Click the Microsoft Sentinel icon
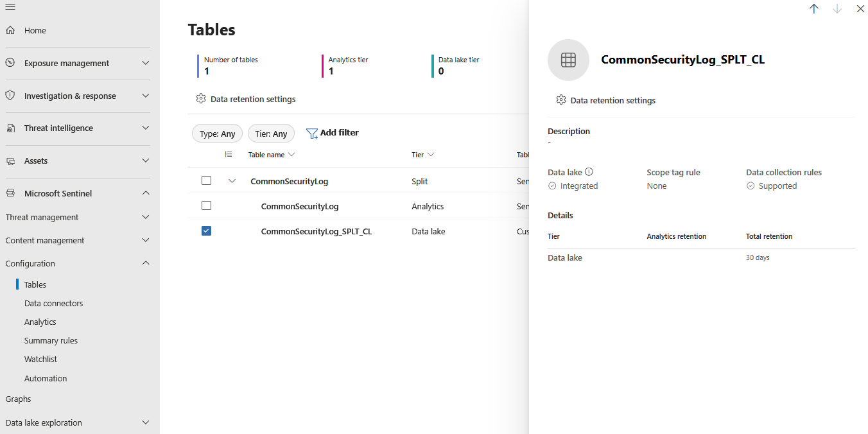The width and height of the screenshot is (868, 434). [10, 193]
